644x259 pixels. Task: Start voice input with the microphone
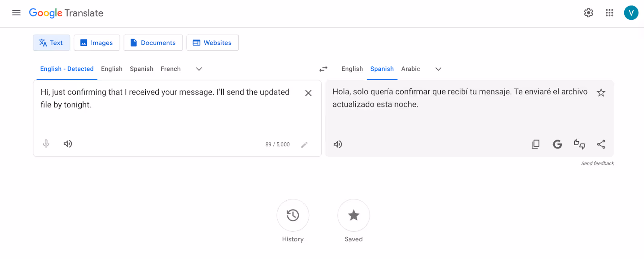click(46, 144)
